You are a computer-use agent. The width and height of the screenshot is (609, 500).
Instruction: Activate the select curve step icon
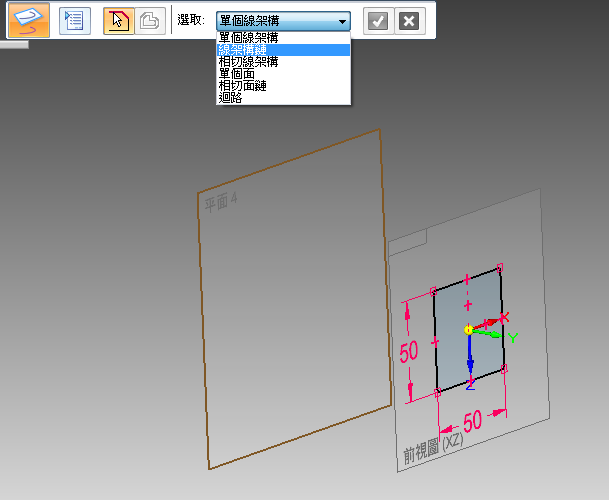119,21
